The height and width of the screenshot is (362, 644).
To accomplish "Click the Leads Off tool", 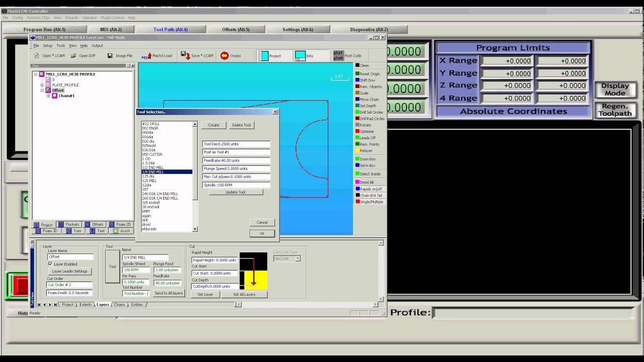I will (x=366, y=138).
